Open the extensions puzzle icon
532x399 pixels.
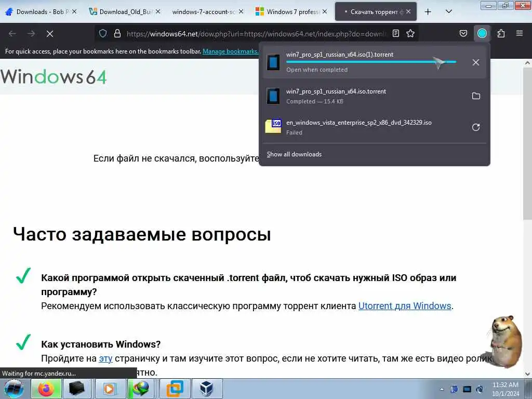point(501,33)
